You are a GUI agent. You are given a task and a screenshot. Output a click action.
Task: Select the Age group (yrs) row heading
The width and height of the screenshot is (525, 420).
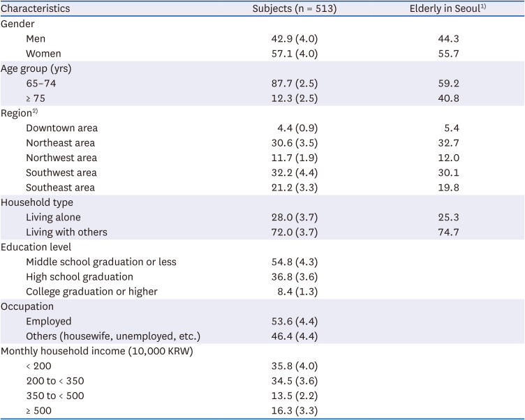tap(36, 68)
